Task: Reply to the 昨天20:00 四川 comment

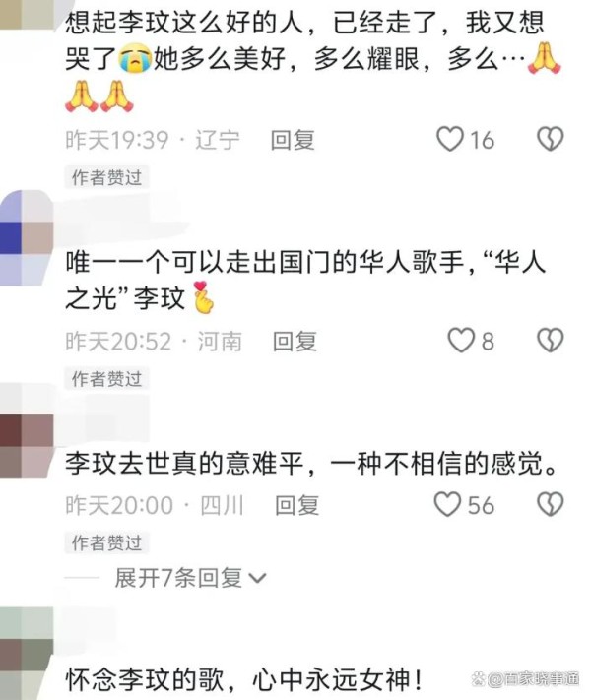Action: click(297, 505)
